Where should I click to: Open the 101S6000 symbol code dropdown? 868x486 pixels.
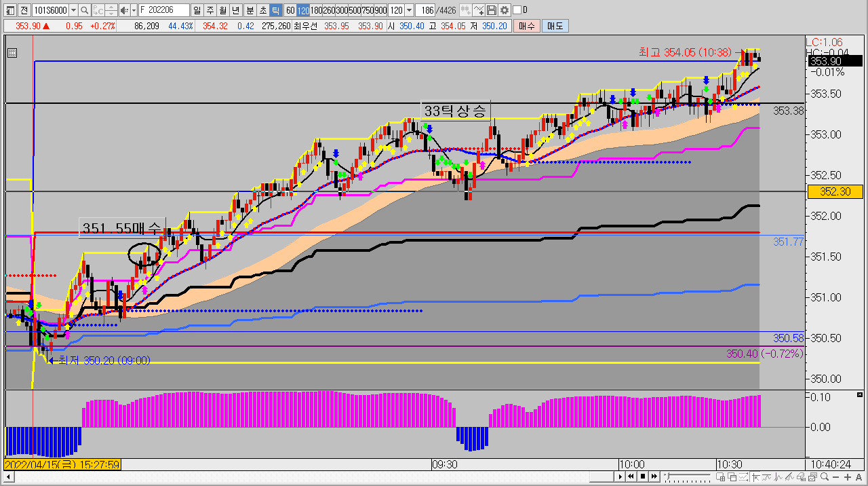74,10
